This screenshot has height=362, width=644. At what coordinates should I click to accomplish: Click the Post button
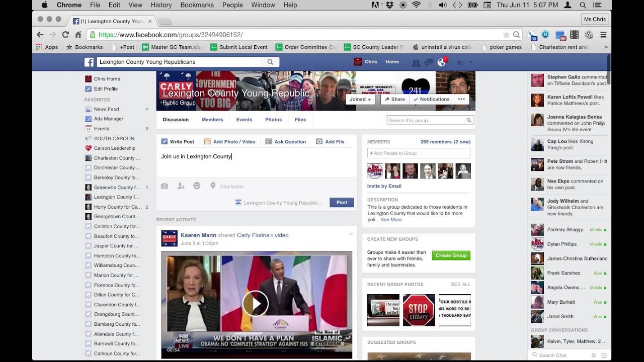point(342,203)
